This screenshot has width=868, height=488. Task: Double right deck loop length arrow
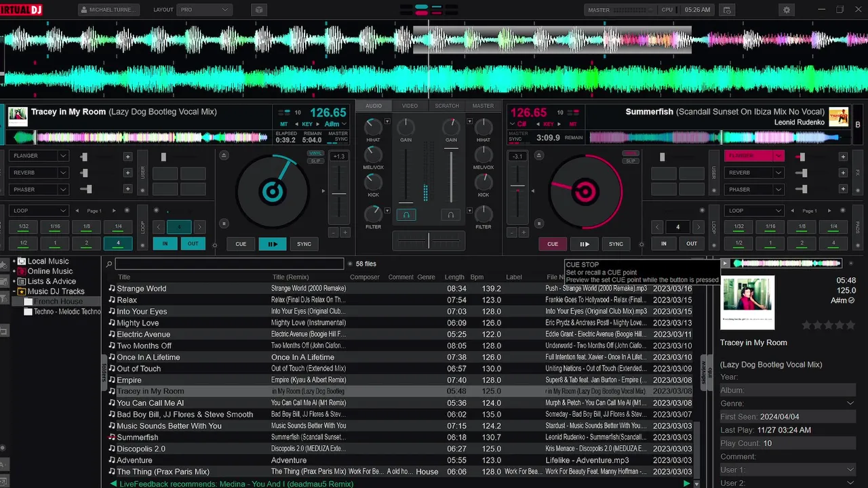(x=698, y=227)
